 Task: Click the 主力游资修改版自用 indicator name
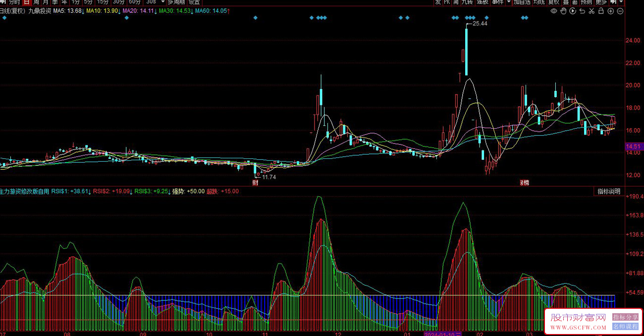24,191
